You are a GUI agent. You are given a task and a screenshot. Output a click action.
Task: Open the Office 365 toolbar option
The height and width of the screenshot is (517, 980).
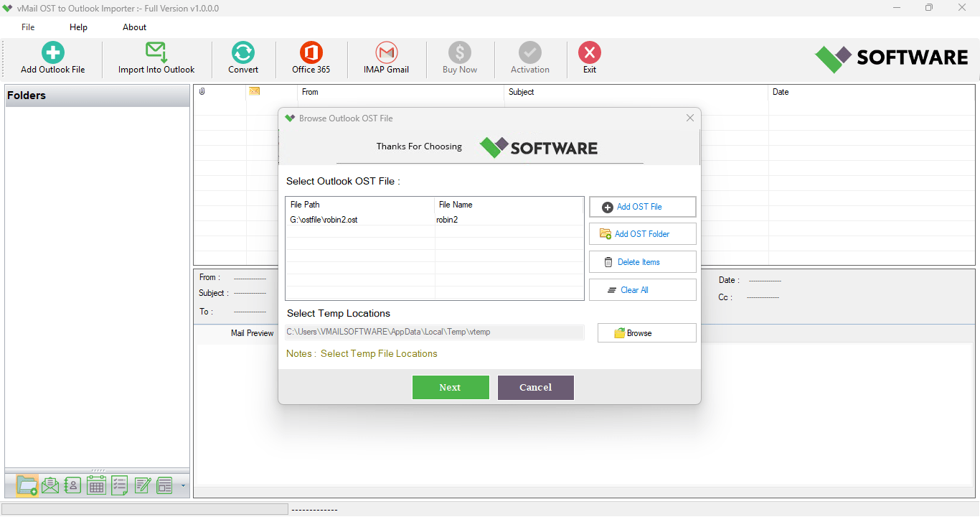pyautogui.click(x=311, y=58)
